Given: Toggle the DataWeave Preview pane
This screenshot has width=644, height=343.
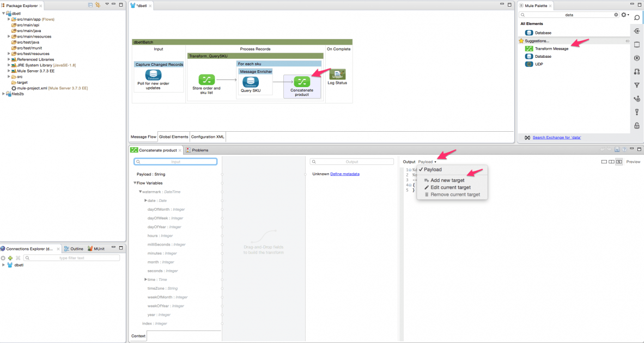Looking at the screenshot, I should tap(633, 162).
